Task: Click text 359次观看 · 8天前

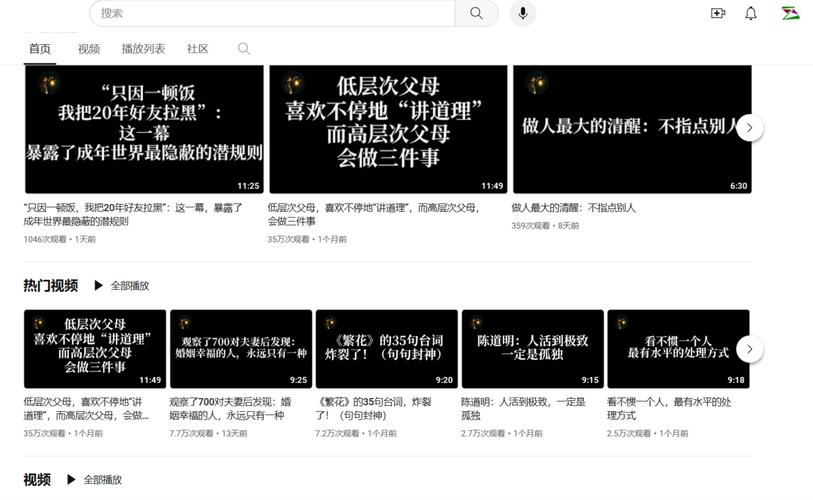Action: pos(545,226)
